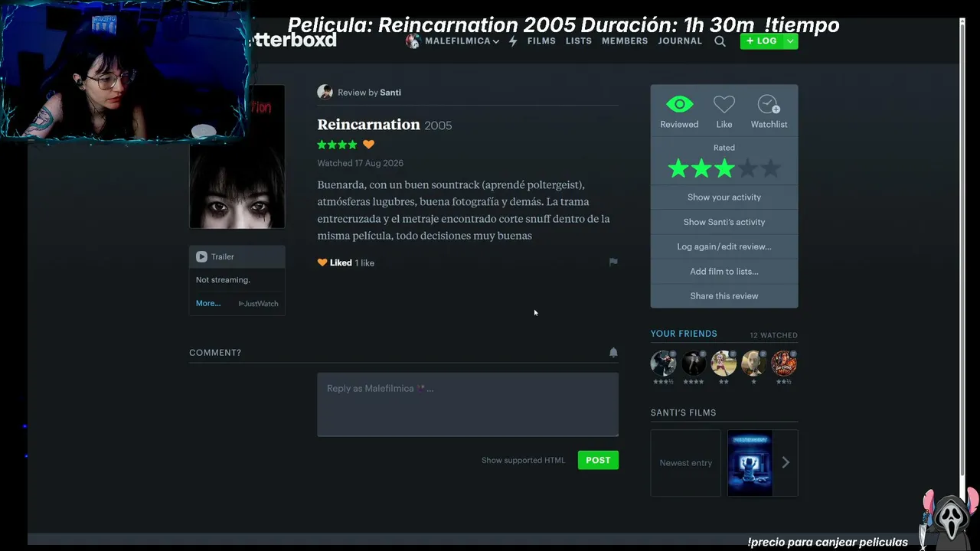Image resolution: width=980 pixels, height=551 pixels.
Task: Open the first friend avatar under Your Friends
Action: tap(663, 363)
